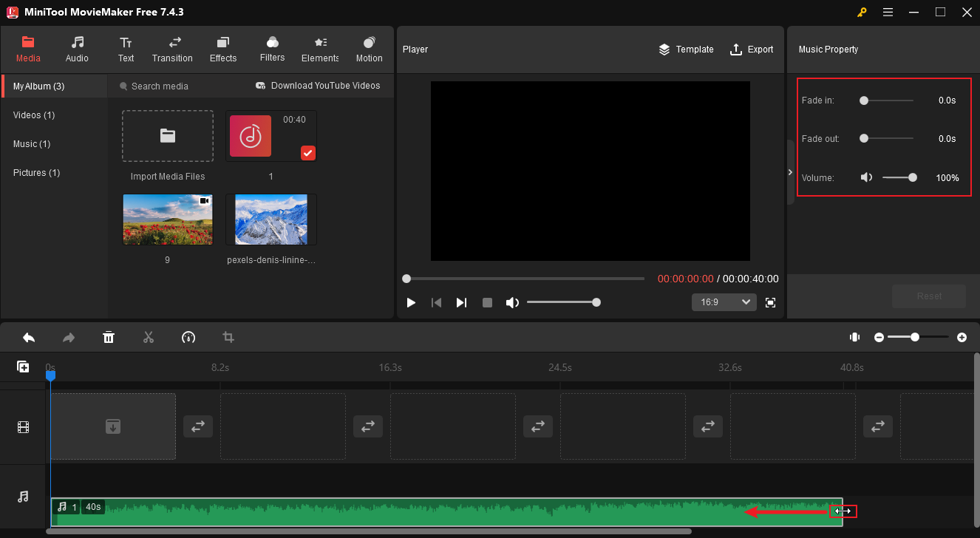Redo the action

click(x=69, y=338)
